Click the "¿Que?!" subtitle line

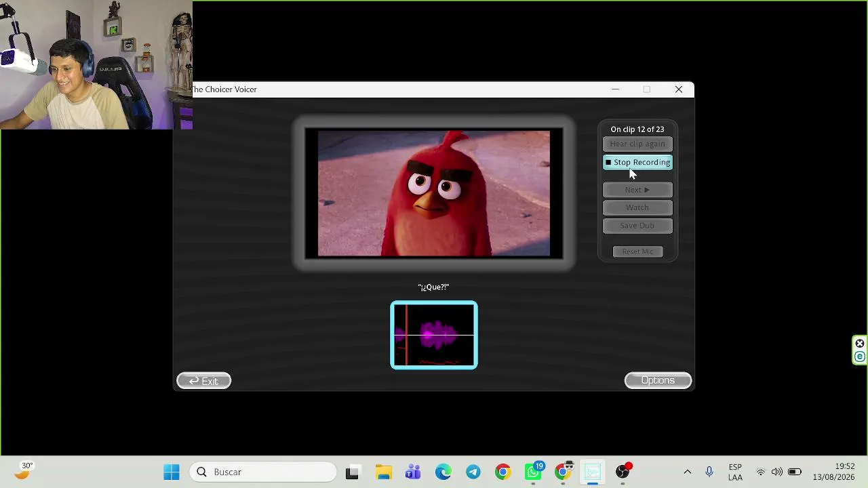[434, 287]
